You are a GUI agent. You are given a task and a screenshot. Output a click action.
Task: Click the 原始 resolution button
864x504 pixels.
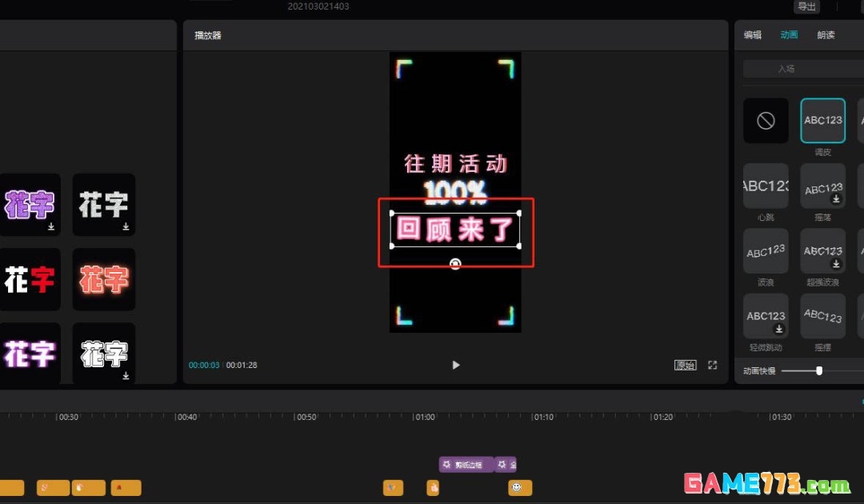click(684, 365)
